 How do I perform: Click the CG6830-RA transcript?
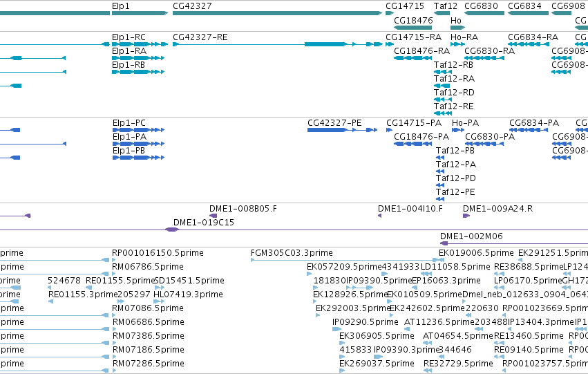tap(484, 58)
